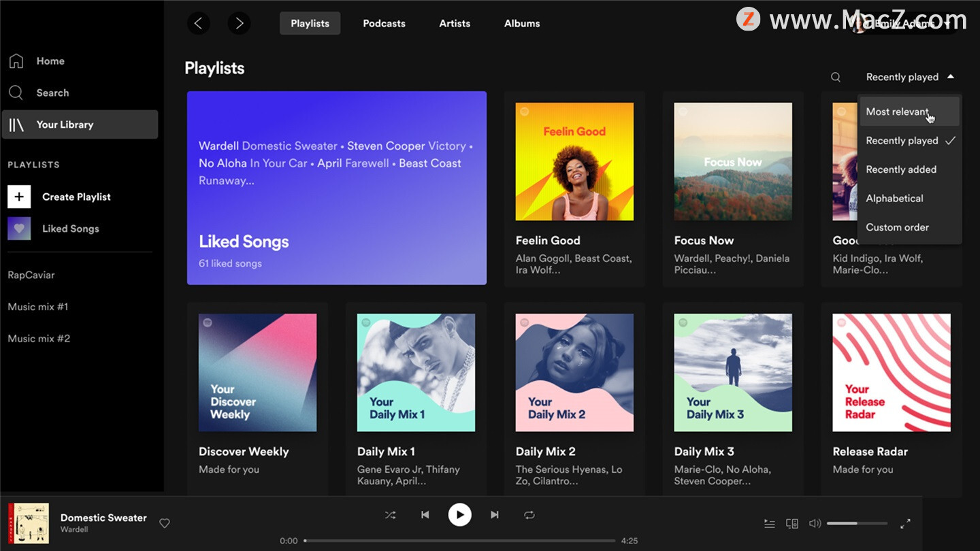Image resolution: width=980 pixels, height=551 pixels.
Task: Click the Domestic Sweater album art thumbnail
Action: [29, 523]
